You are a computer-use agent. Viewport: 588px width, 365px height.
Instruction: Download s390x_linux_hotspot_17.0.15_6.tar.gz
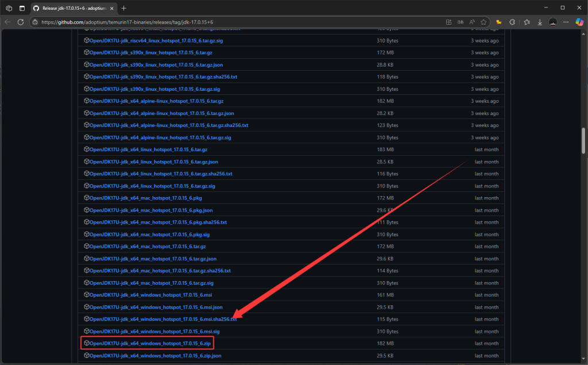click(151, 52)
